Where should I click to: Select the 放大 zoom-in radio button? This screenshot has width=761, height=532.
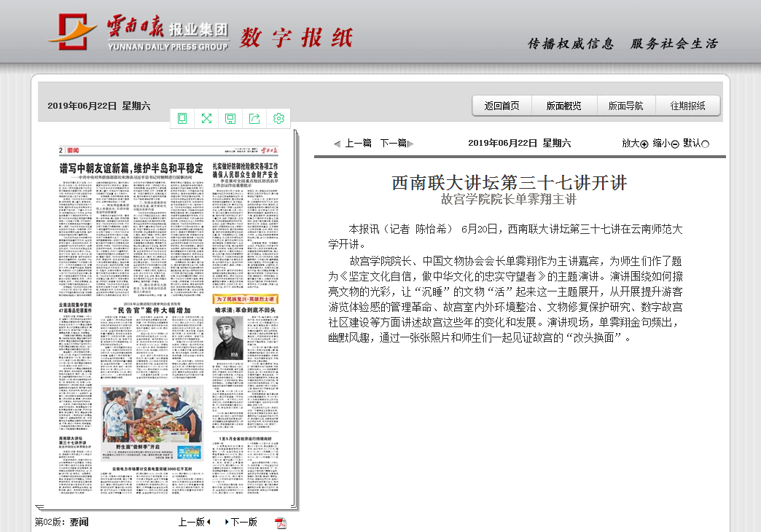click(644, 144)
